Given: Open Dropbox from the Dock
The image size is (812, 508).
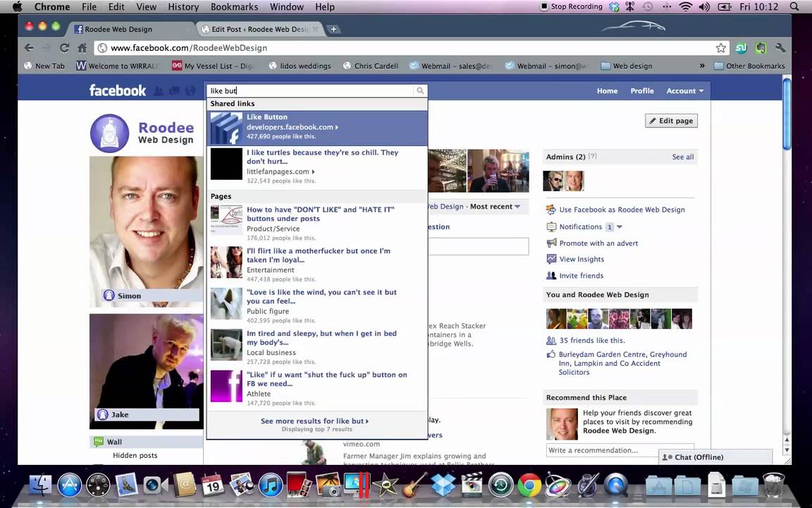Looking at the screenshot, I should [443, 485].
